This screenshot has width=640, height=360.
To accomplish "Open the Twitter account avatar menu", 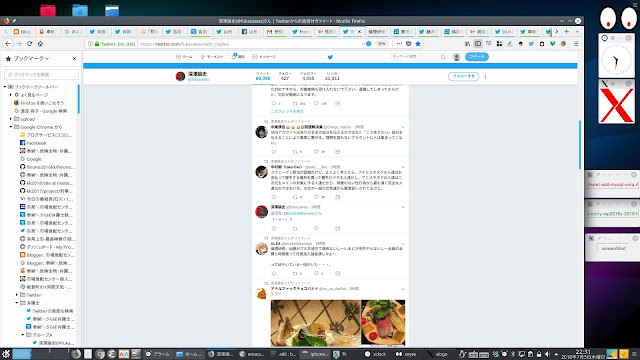I will (457, 57).
